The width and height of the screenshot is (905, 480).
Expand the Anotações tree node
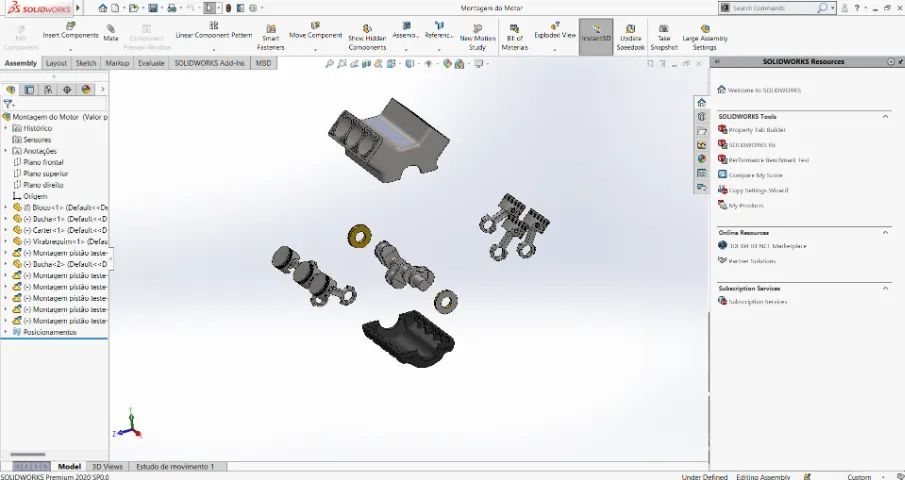click(6, 151)
